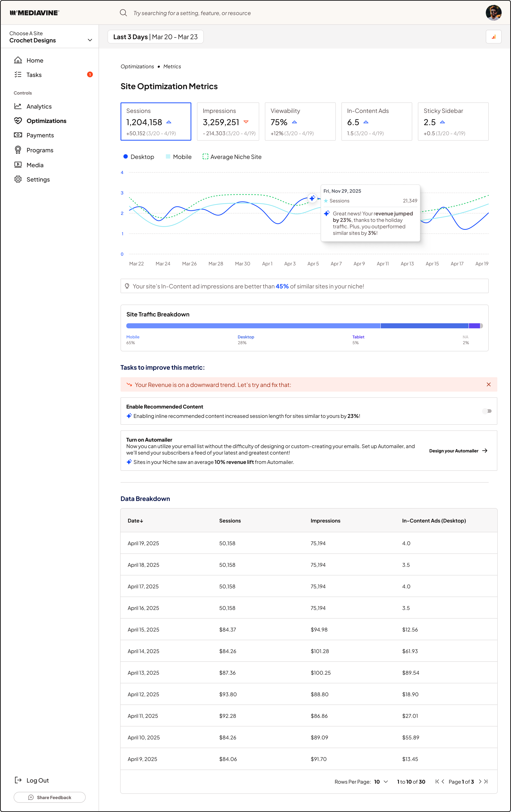
Task: Dismiss the downward revenue trend alert
Action: [x=488, y=384]
